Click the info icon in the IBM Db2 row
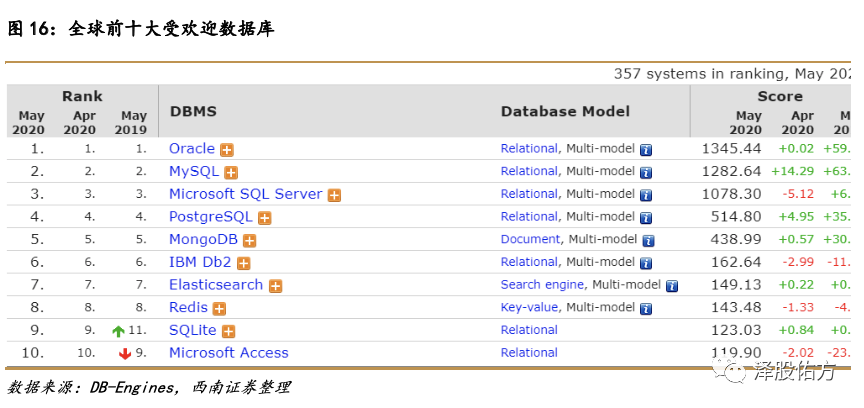864x408 pixels. click(646, 263)
